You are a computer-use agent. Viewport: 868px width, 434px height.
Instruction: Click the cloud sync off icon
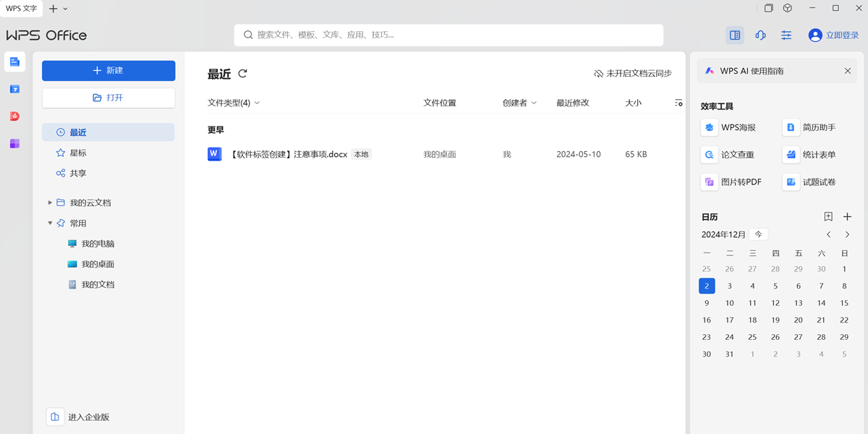click(598, 74)
